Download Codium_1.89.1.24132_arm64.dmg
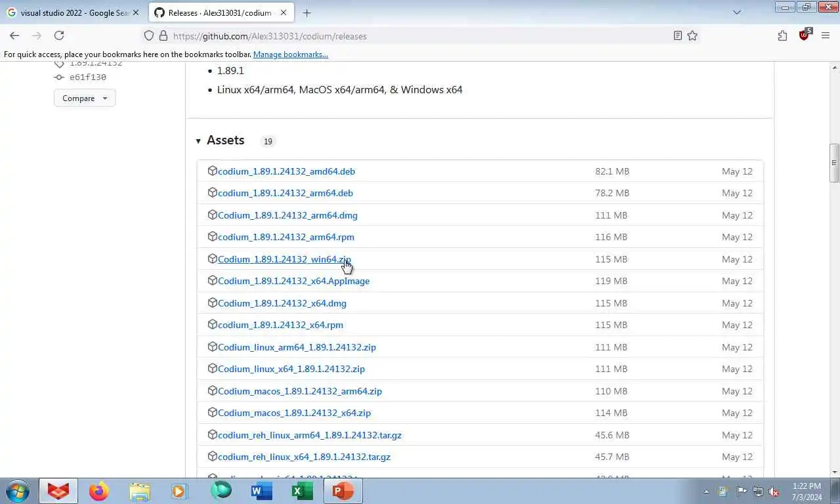This screenshot has width=840, height=504. pos(287,215)
